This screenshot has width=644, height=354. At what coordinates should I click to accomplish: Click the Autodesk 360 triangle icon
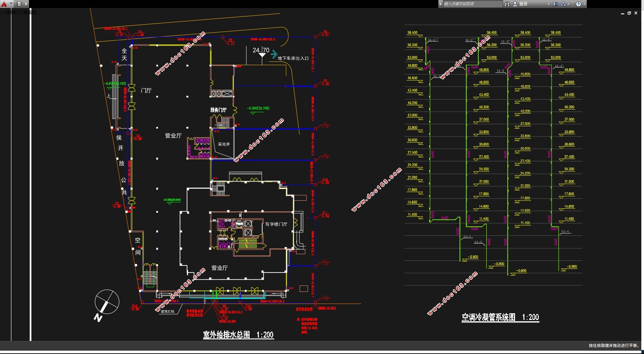(x=563, y=4)
